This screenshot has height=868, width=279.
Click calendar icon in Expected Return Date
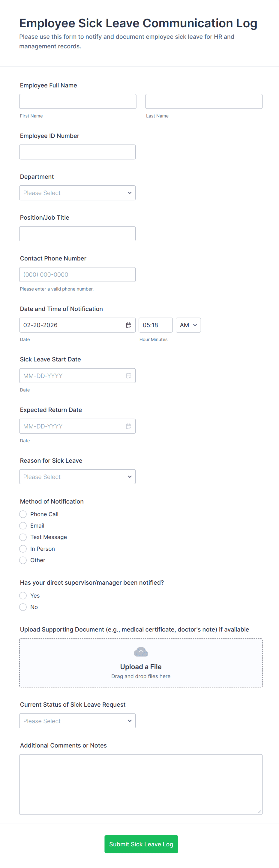(x=129, y=426)
